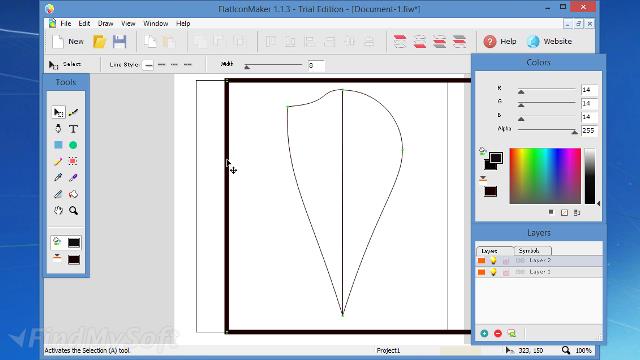The image size is (640, 360).
Task: Toggle the lock on Layer 2
Action: pos(506,260)
